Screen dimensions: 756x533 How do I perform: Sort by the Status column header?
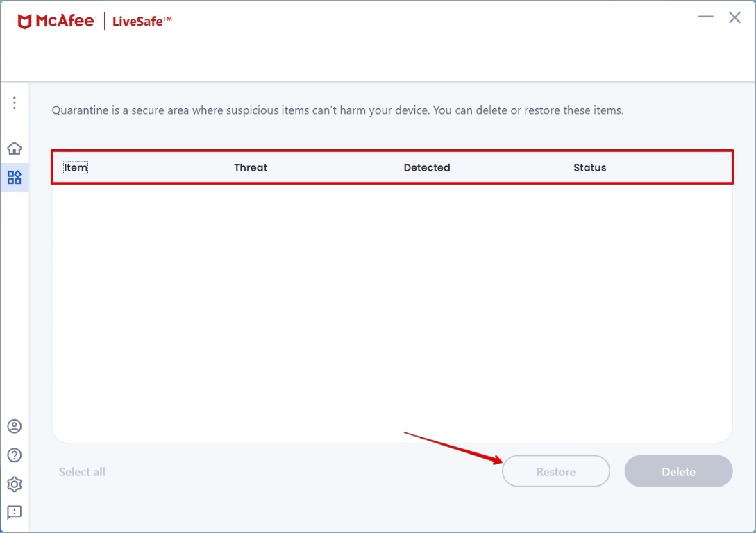click(x=590, y=167)
